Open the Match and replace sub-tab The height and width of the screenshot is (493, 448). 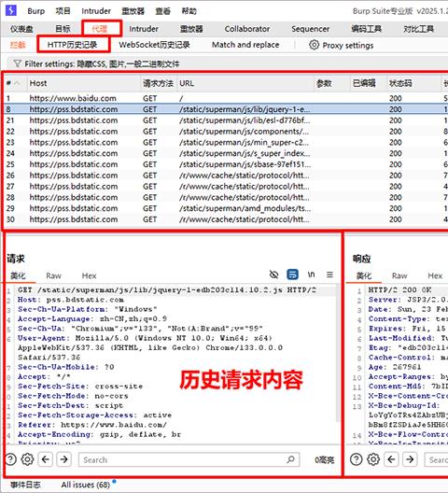(245, 45)
